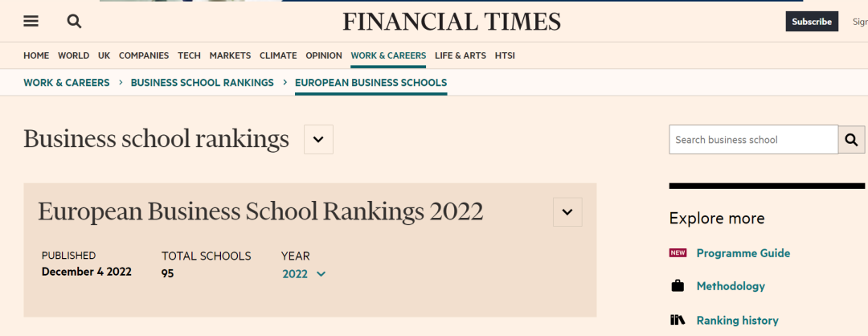Open the Work & Careers nav tab

coord(388,55)
